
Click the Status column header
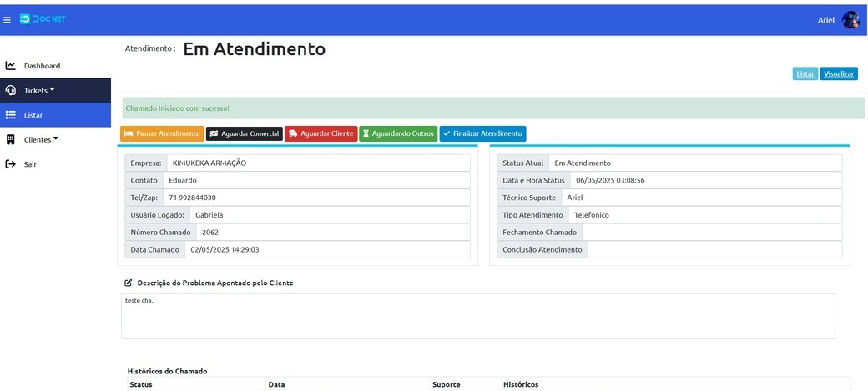(140, 384)
